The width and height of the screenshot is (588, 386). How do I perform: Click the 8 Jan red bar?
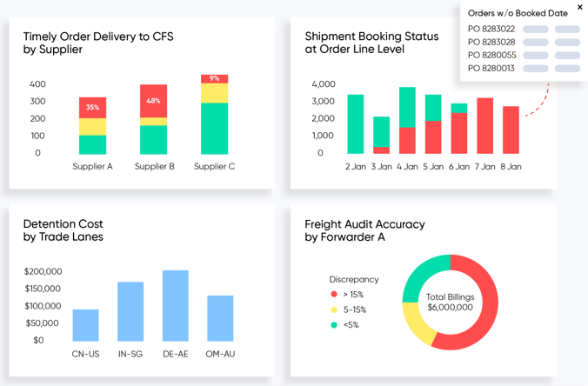[511, 130]
